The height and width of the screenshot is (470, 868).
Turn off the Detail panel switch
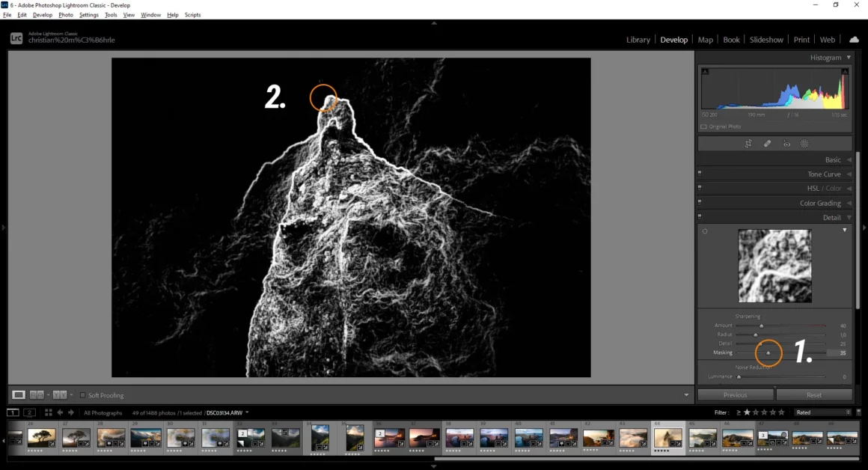coord(700,218)
